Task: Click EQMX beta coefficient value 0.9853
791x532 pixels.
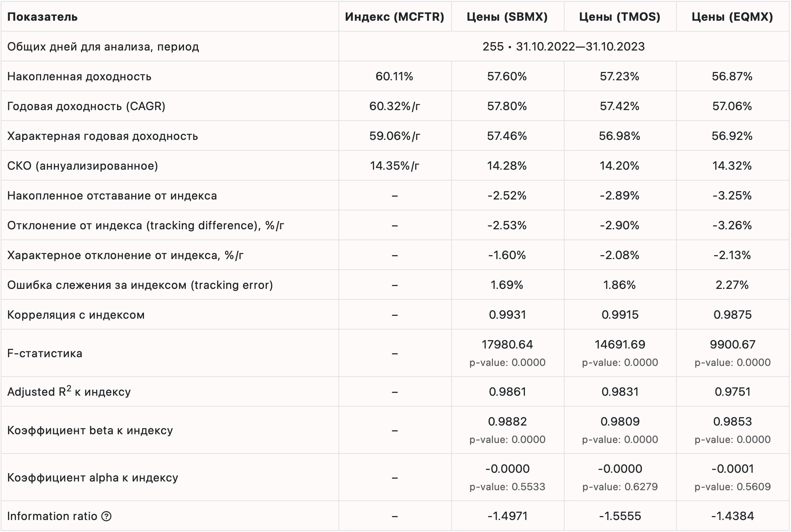Action: [732, 422]
